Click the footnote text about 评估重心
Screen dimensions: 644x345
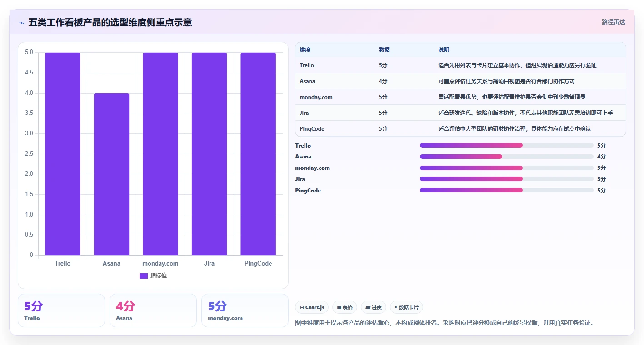pos(444,323)
